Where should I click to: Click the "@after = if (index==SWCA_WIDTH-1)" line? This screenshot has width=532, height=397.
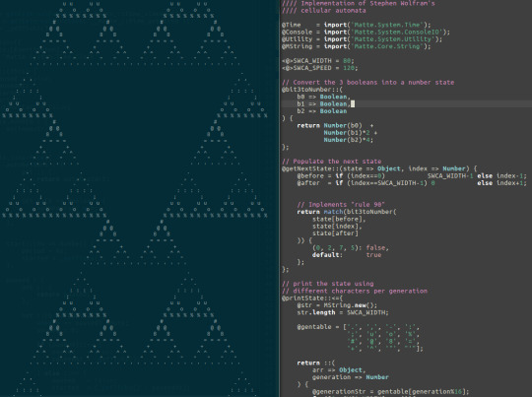click(x=412, y=183)
